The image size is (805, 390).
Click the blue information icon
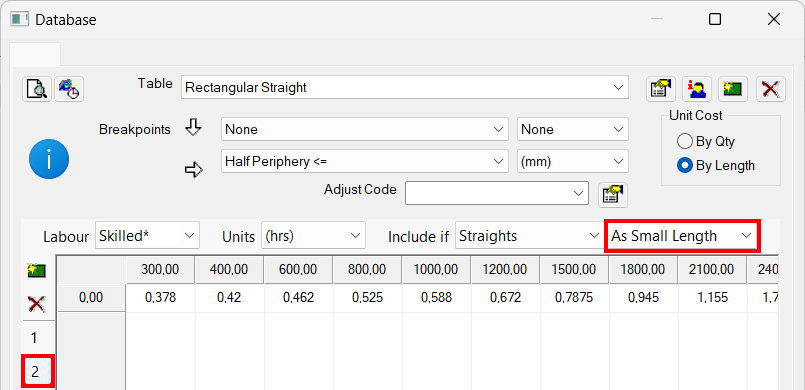tap(49, 159)
